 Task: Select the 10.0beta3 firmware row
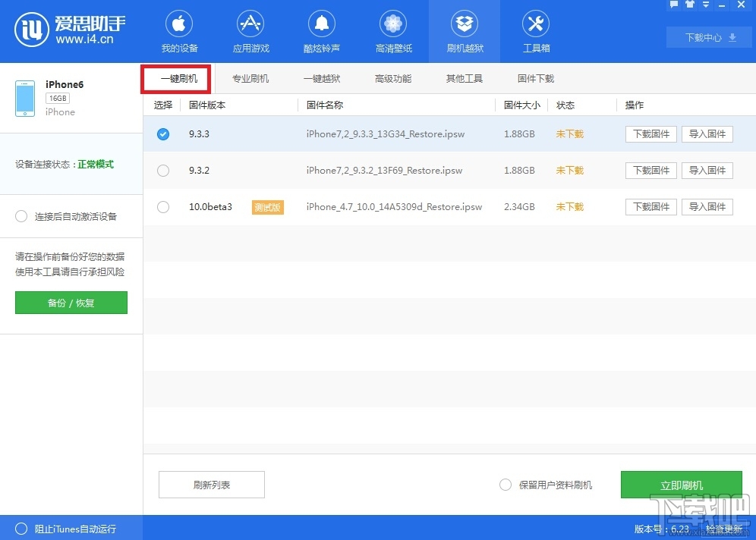162,206
